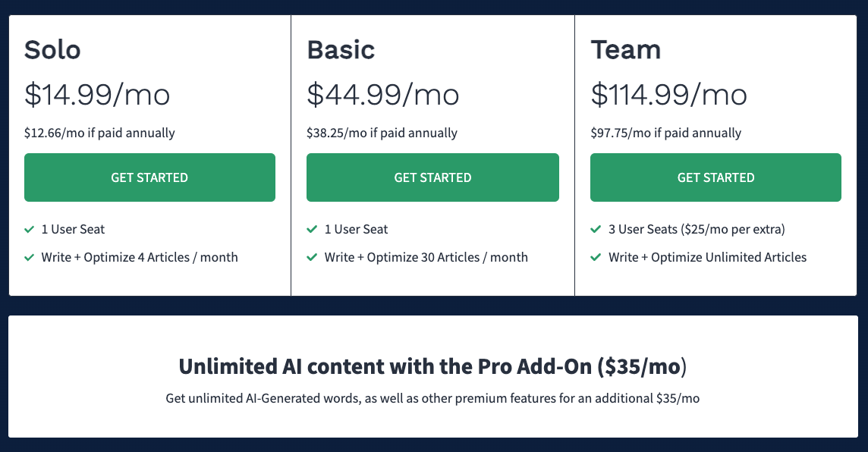
Task: Click checkmark beside Basic 1 User Seat
Action: pyautogui.click(x=312, y=229)
